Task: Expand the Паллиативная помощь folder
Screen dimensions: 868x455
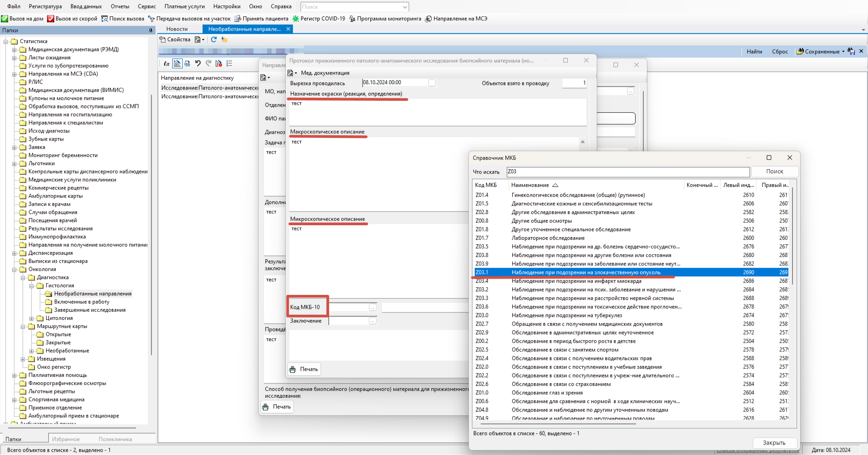Action: click(14, 375)
